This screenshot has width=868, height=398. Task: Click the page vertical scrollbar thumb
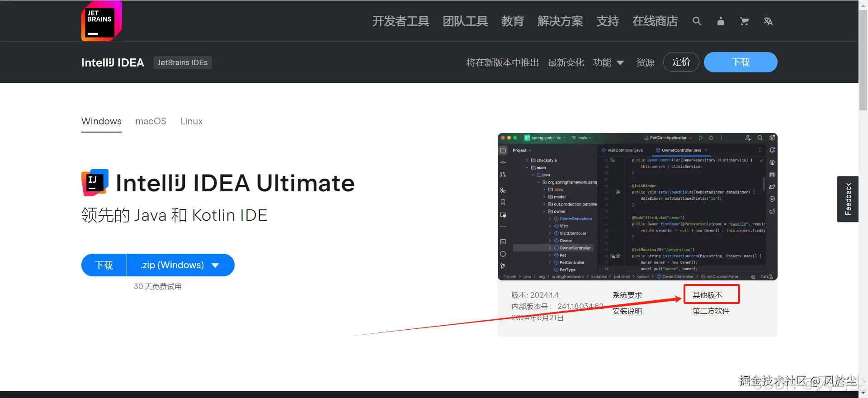pyautogui.click(x=863, y=61)
